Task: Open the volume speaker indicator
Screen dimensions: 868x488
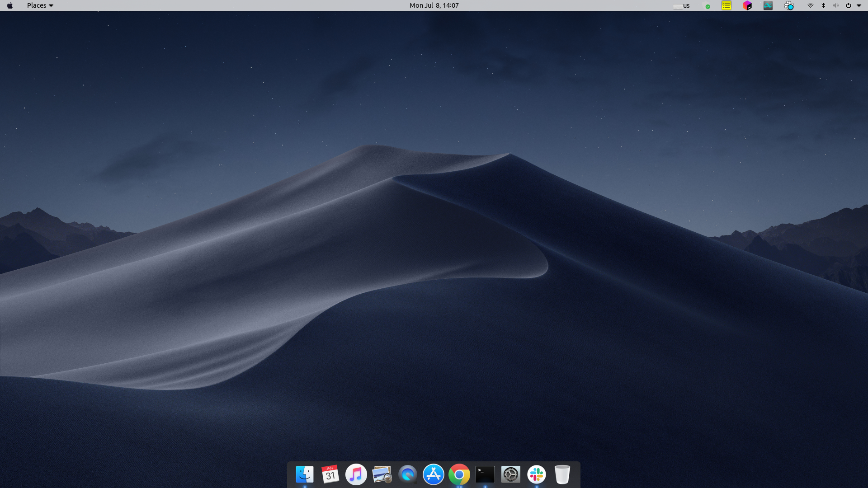Action: 835,5
